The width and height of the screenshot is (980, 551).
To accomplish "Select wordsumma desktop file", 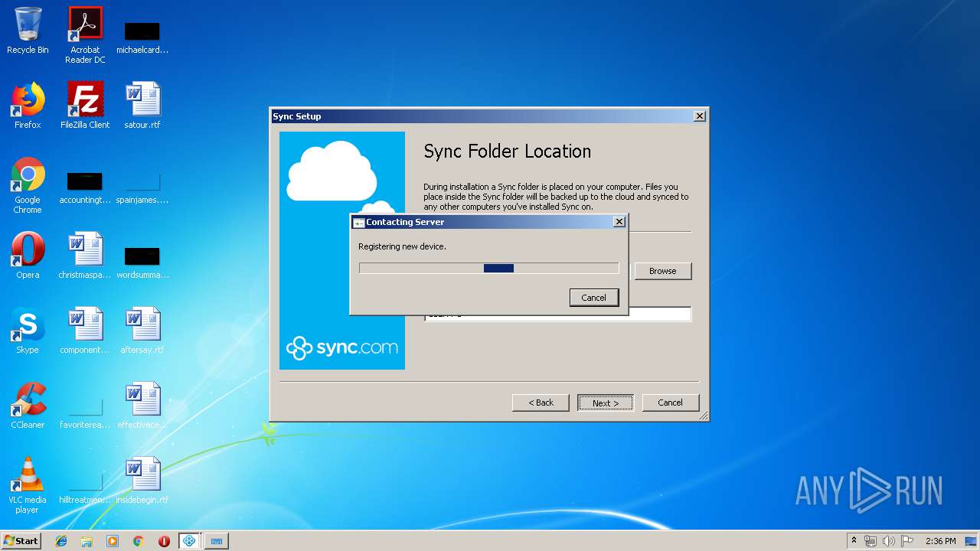I will coord(142,263).
